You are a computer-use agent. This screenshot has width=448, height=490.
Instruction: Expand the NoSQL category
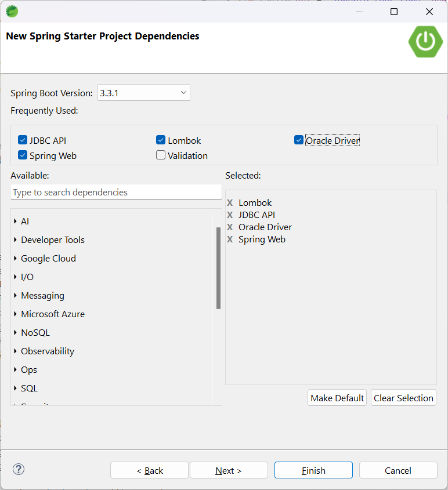(15, 332)
